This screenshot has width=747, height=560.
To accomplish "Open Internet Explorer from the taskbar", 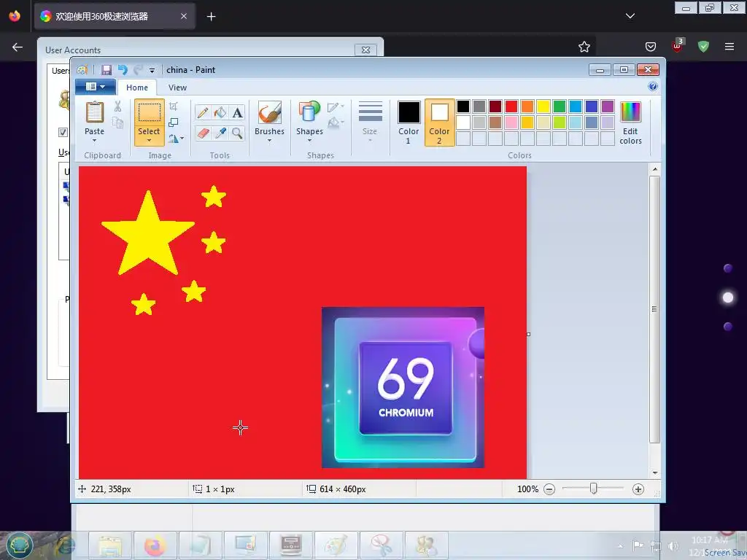I will [x=65, y=545].
